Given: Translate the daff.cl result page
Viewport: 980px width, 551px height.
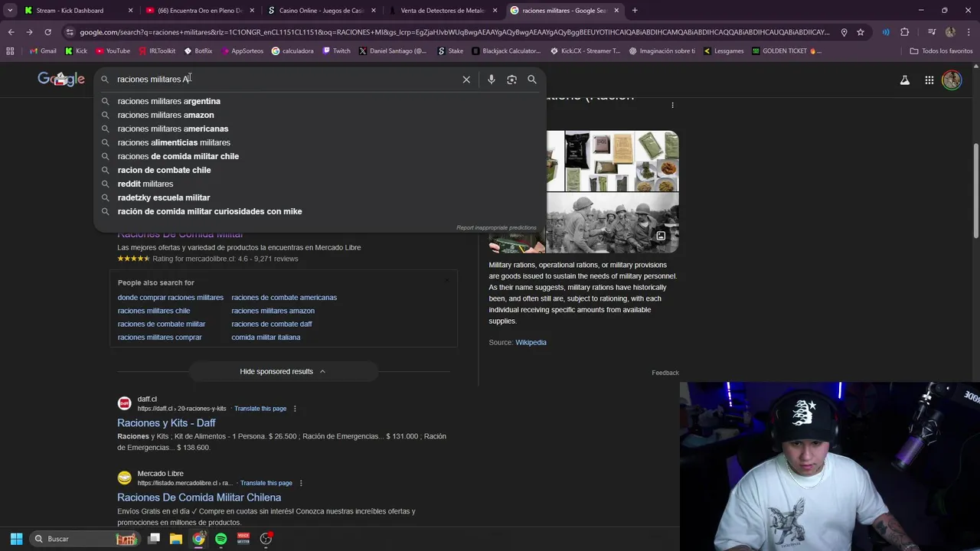Looking at the screenshot, I should (260, 409).
